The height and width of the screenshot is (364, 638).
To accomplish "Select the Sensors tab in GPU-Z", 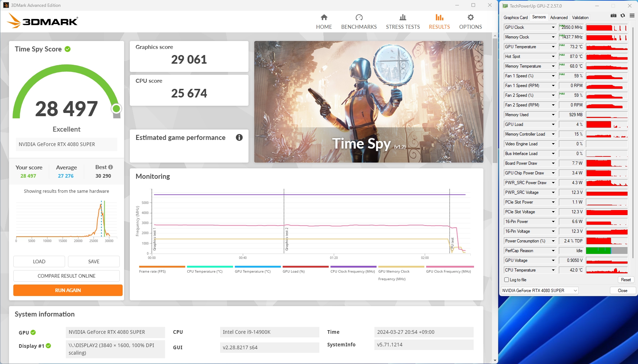I will [x=539, y=17].
